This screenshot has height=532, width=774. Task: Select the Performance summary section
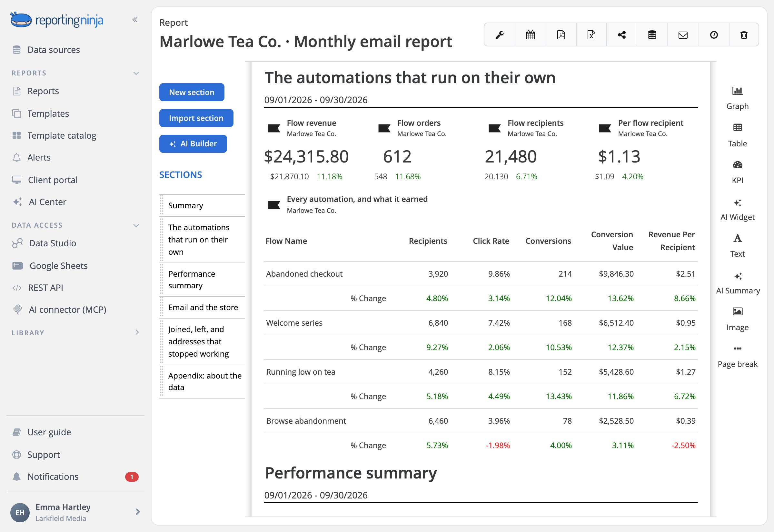(x=202, y=279)
